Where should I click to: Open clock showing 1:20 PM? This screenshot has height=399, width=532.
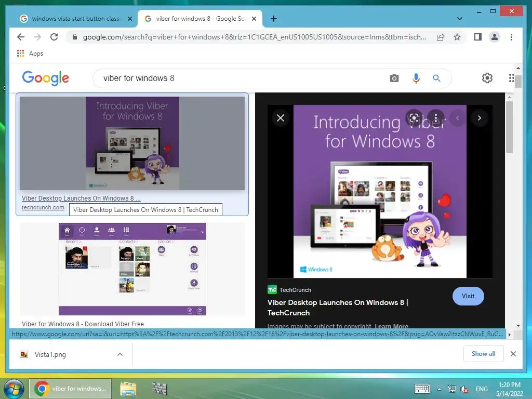(x=509, y=389)
